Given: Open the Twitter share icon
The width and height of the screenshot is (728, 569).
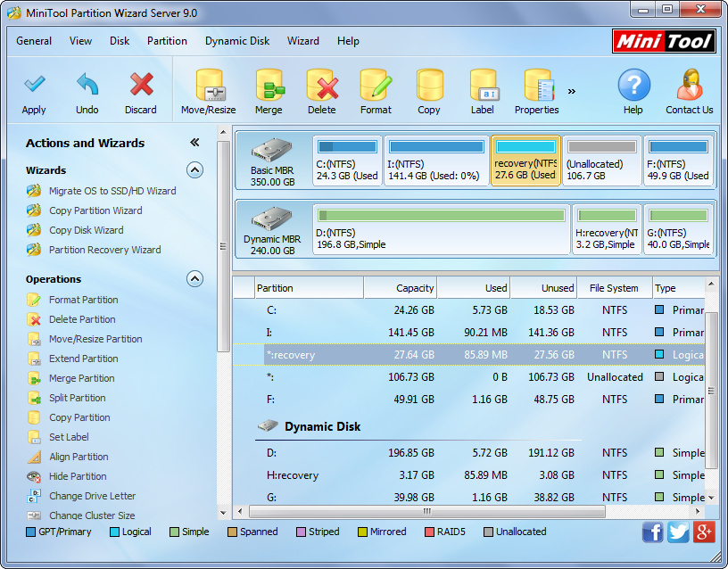Looking at the screenshot, I should (678, 532).
